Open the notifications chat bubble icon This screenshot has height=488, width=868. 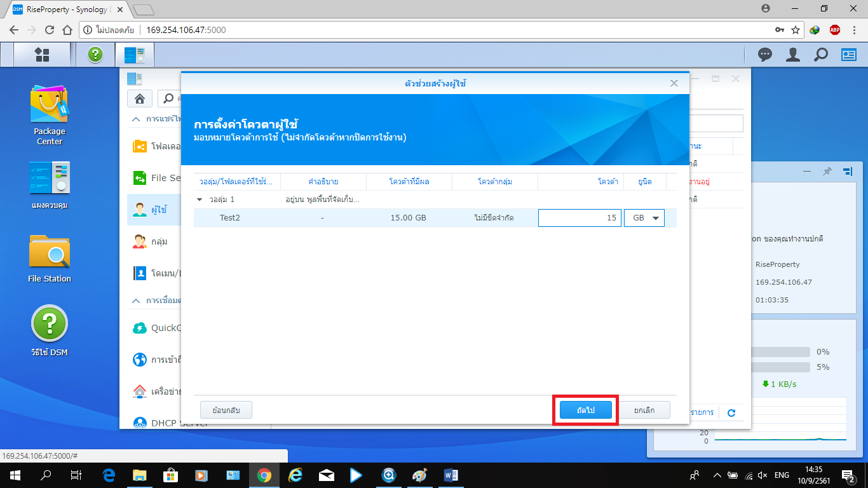point(765,55)
